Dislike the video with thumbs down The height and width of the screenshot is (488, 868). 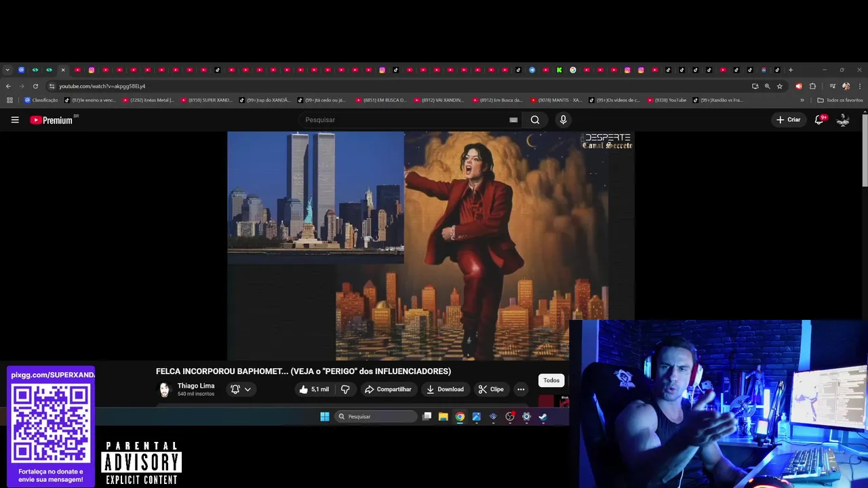coord(345,389)
